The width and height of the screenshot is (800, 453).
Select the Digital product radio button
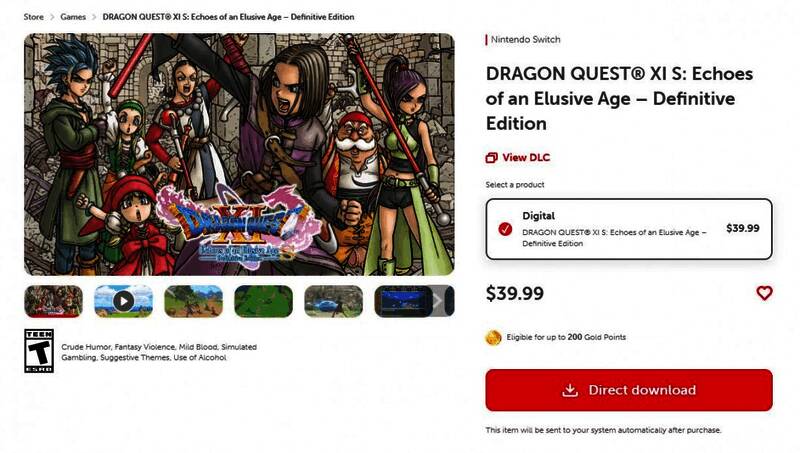pyautogui.click(x=505, y=228)
